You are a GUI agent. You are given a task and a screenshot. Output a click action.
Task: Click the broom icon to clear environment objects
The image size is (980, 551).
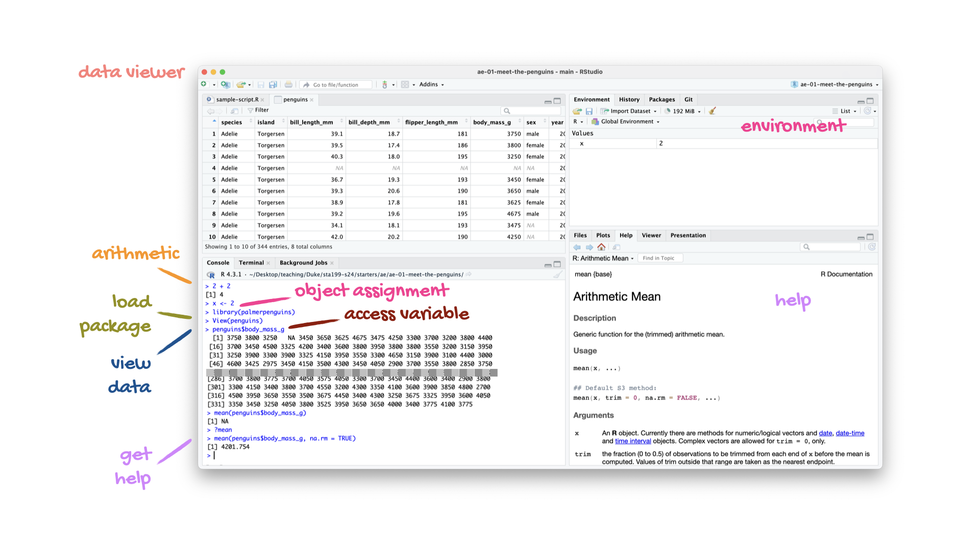[x=713, y=111]
